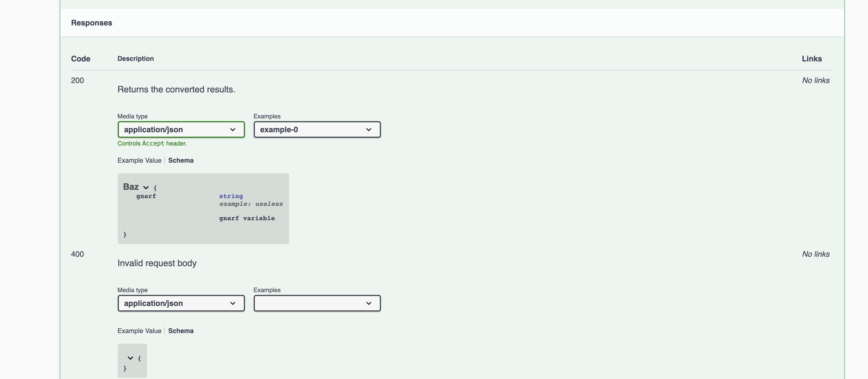
Task: Click the 400 response code
Action: [x=77, y=254]
